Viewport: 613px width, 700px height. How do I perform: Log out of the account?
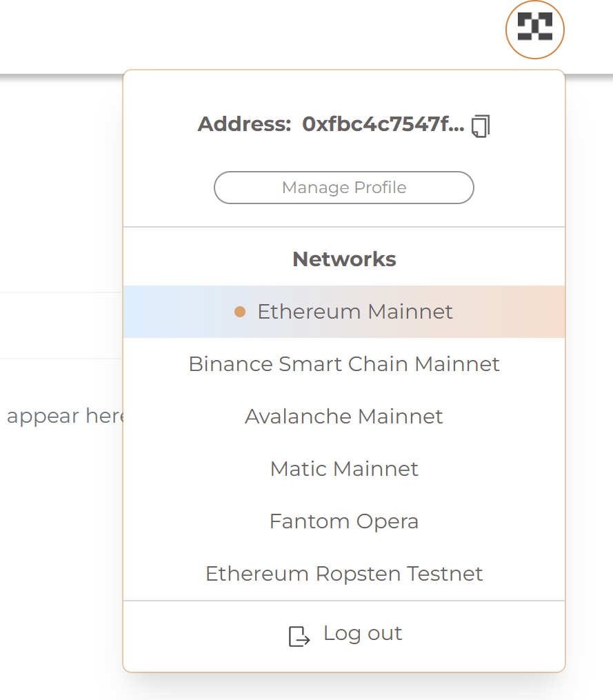tap(345, 634)
